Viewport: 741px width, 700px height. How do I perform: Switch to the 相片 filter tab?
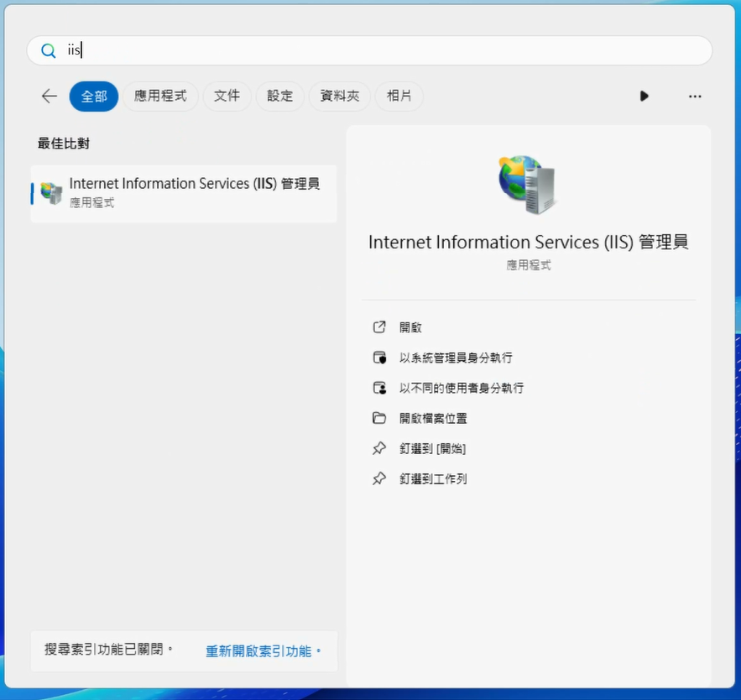[399, 97]
